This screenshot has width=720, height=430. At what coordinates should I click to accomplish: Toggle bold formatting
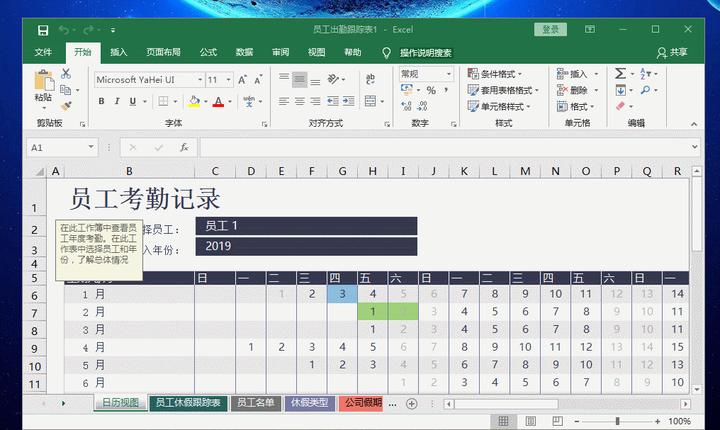click(101, 102)
